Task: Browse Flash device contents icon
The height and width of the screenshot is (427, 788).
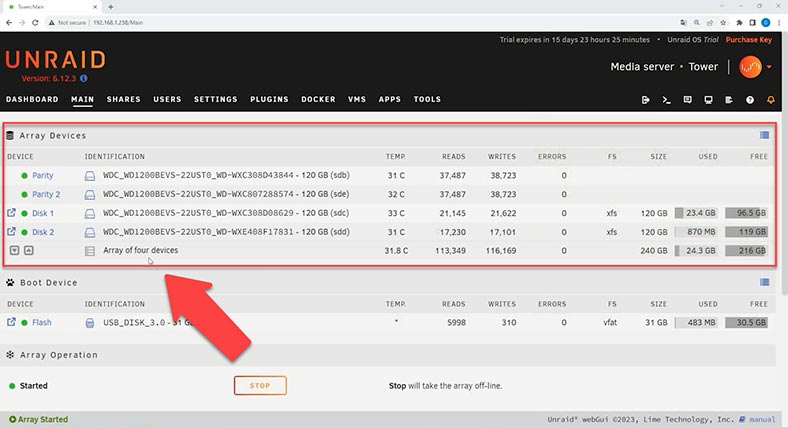Action: point(11,322)
